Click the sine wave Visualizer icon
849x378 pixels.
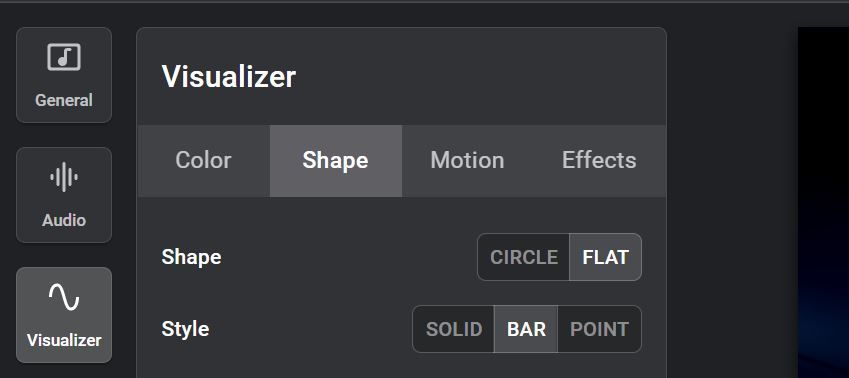pyautogui.click(x=64, y=297)
